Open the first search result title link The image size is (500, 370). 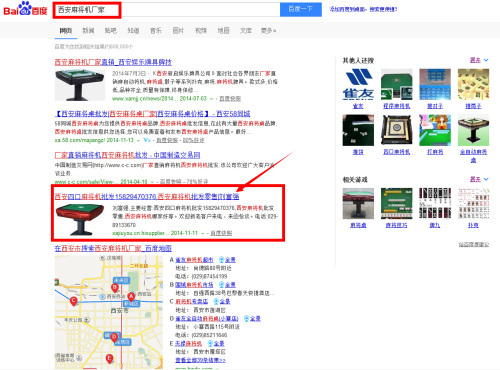(113, 62)
